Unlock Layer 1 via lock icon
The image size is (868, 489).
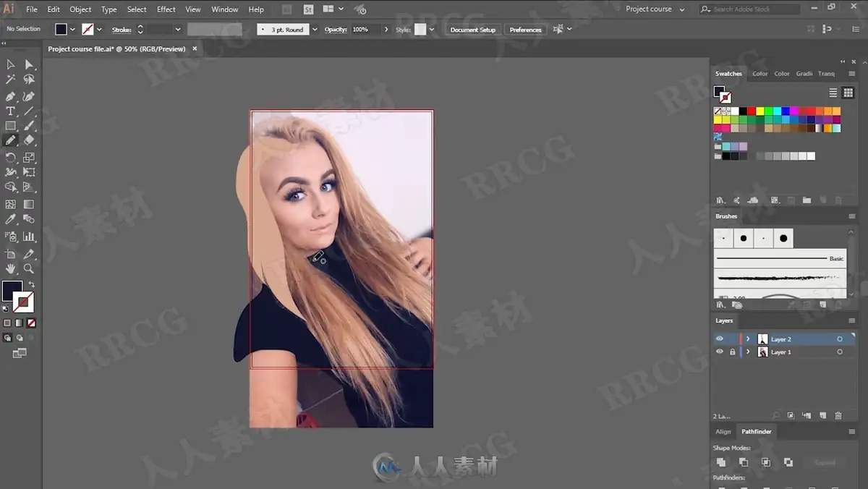732,352
